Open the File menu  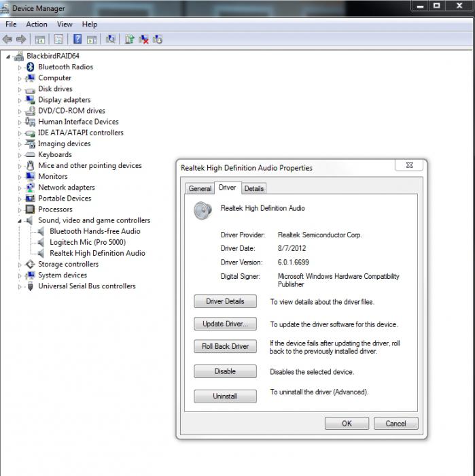point(11,24)
